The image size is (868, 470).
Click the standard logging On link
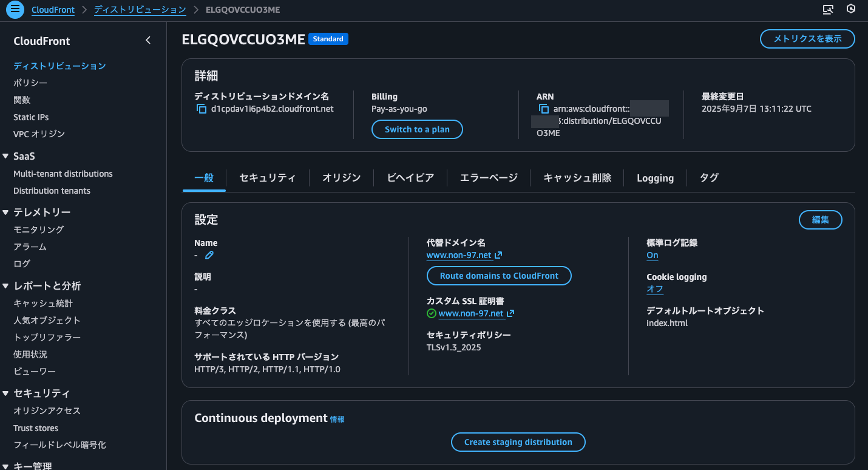pyautogui.click(x=652, y=255)
